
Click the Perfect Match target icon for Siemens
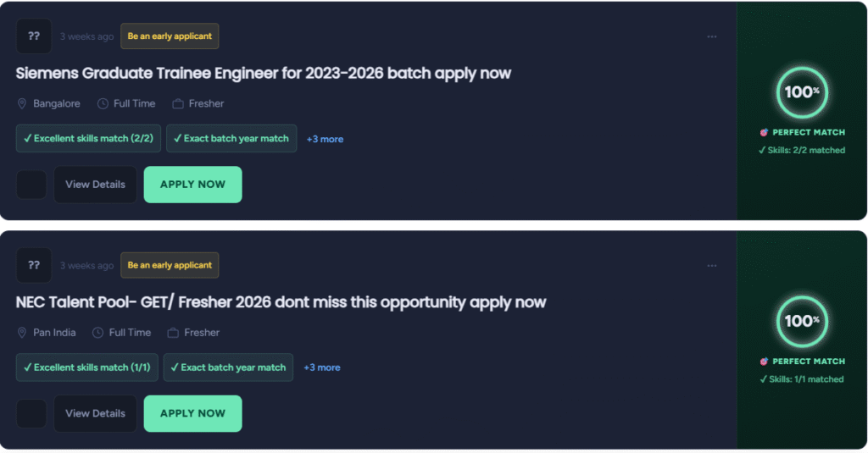(x=764, y=132)
